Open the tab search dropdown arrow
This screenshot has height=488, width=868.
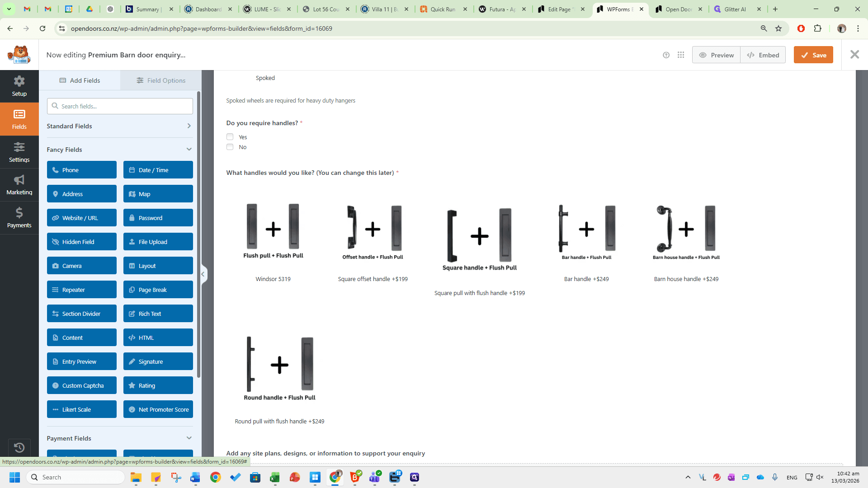click(9, 9)
